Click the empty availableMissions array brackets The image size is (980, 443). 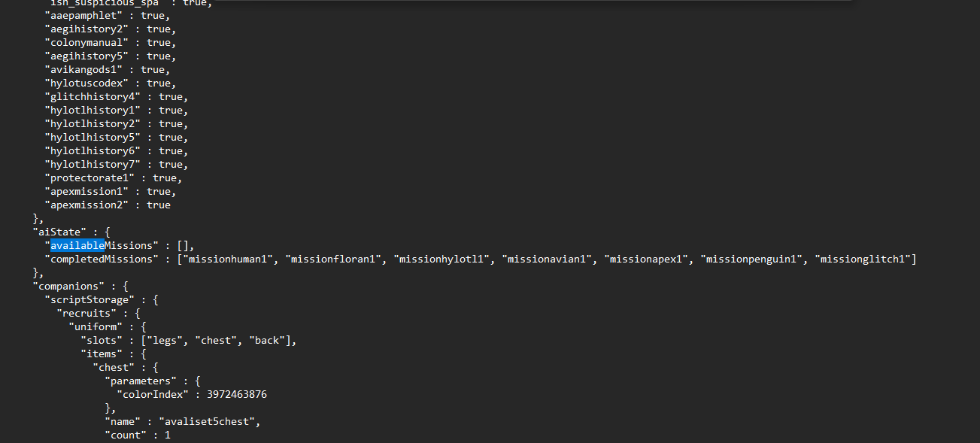pyautogui.click(x=183, y=245)
